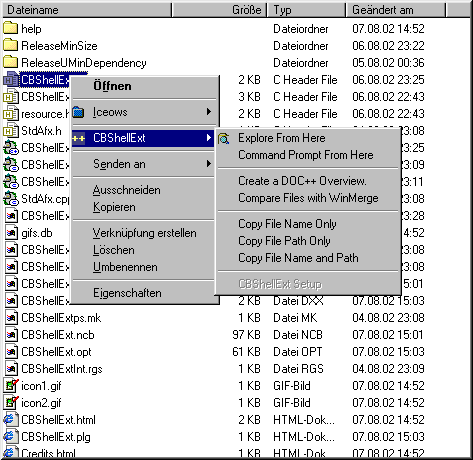Image resolution: width=473 pixels, height=460 pixels.
Task: Sort by the Dateiname column header
Action: (x=87, y=10)
